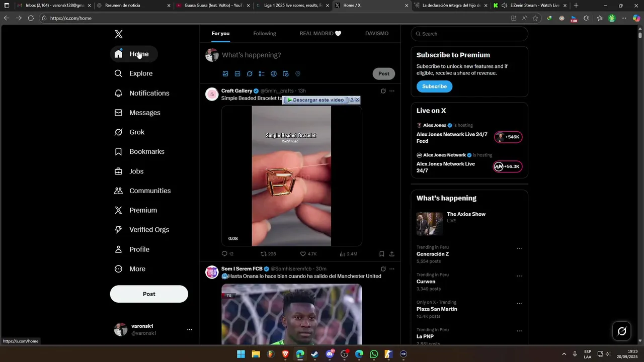This screenshot has height=362, width=644.
Task: Add media image to the new post
Action: [x=225, y=74]
